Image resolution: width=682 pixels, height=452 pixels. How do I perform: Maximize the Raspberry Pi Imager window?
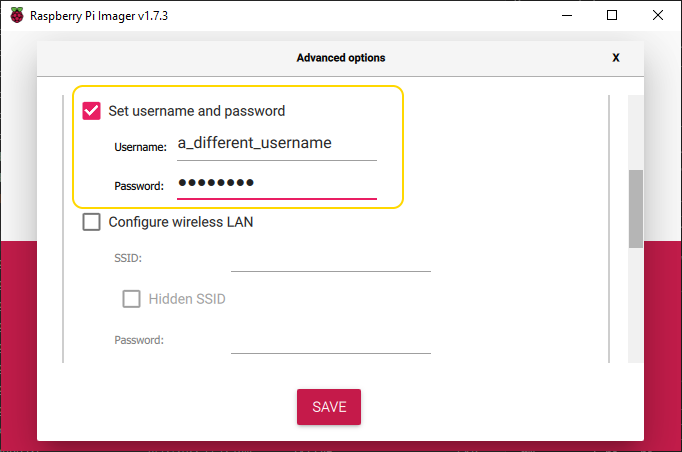coord(612,15)
